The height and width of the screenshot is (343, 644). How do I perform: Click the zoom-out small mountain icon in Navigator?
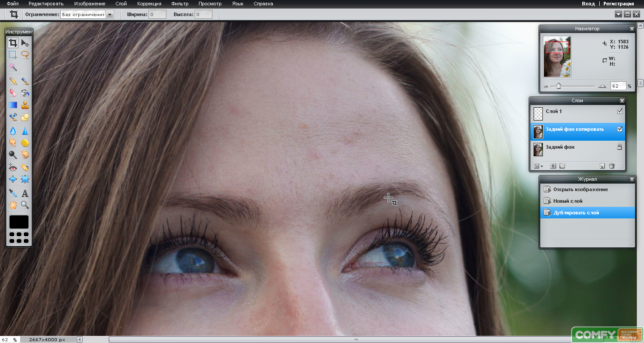pos(546,86)
